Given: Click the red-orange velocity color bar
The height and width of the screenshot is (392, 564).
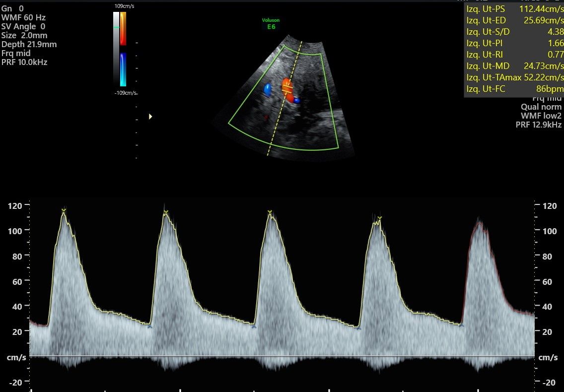Looking at the screenshot, I should click(123, 28).
